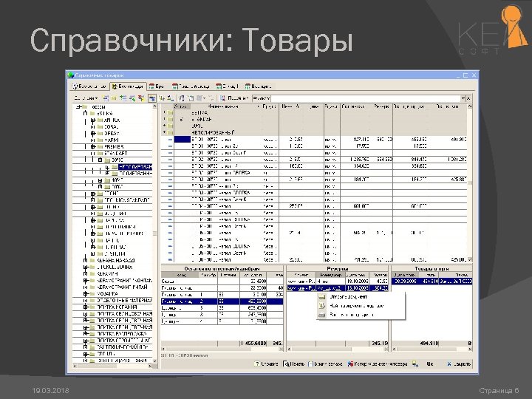Click the yellow folder toolbar icon
532x399 pixels.
click(x=114, y=98)
